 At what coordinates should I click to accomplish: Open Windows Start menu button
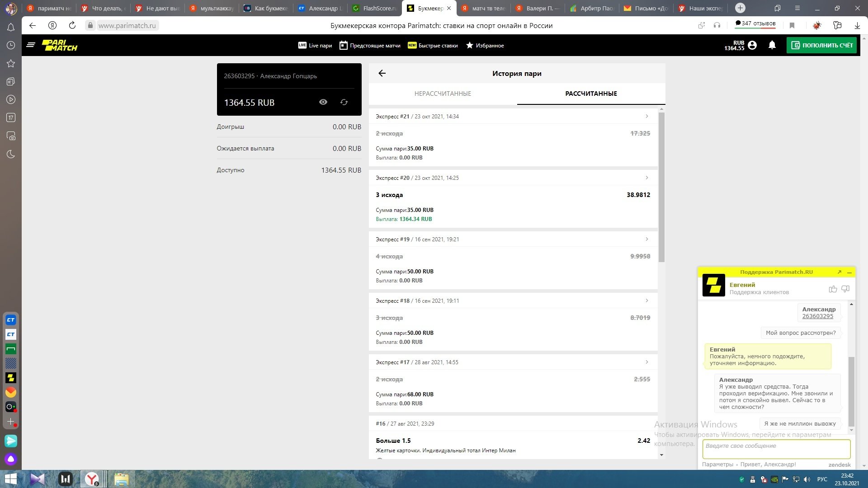(x=10, y=479)
